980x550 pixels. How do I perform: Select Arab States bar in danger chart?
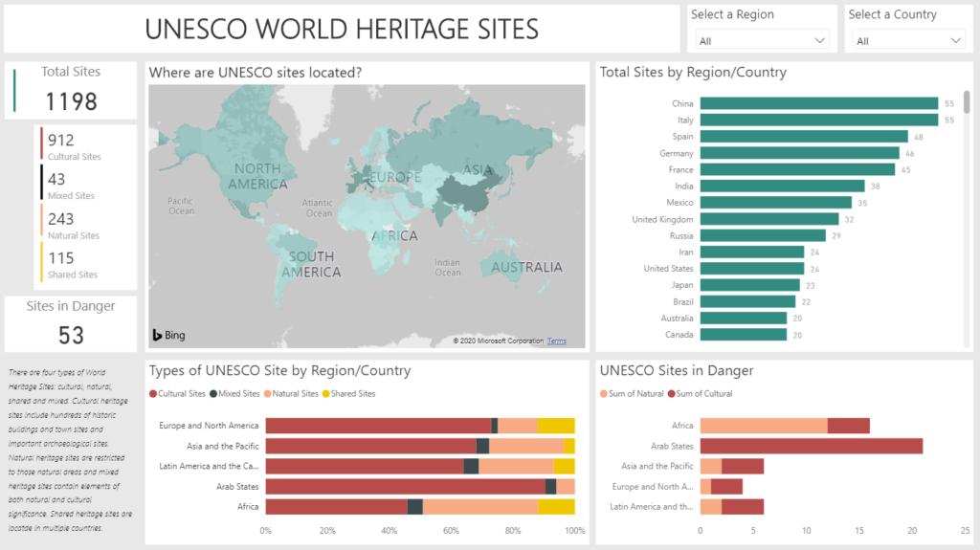coord(812,447)
